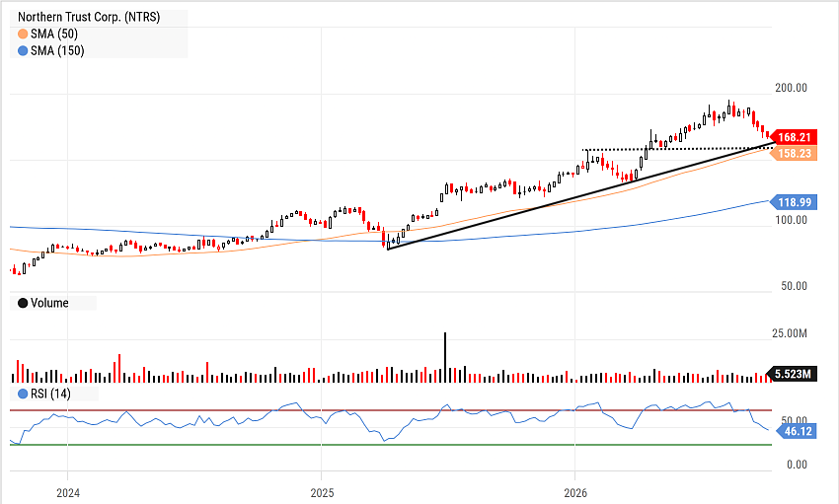Click the 2025 date axis label
Screen dimensions: 839x504
pos(322,493)
